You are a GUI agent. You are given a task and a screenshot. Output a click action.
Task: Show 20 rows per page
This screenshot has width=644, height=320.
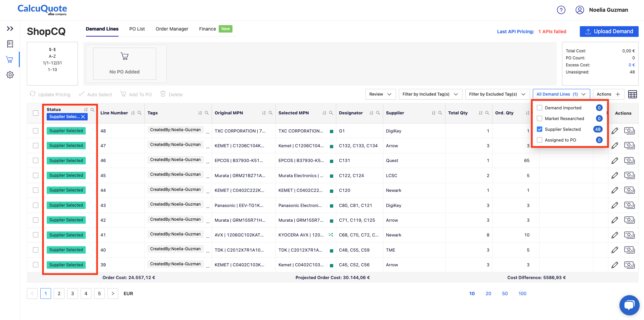tap(488, 294)
